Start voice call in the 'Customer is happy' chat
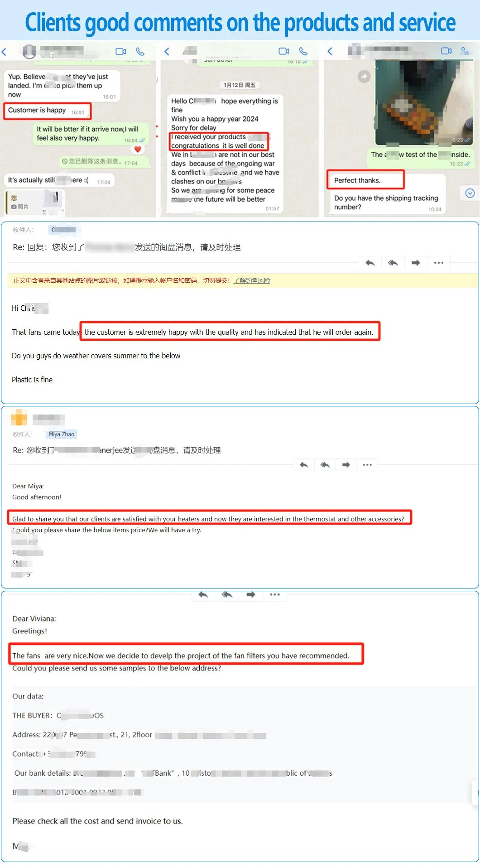This screenshot has height=868, width=480. point(140,52)
